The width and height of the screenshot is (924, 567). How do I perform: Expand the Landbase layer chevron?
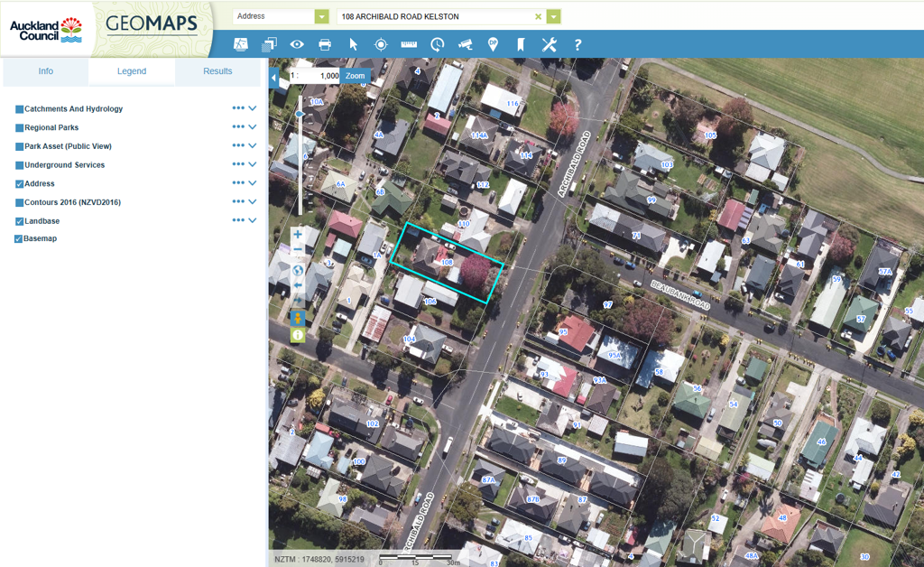coord(253,220)
